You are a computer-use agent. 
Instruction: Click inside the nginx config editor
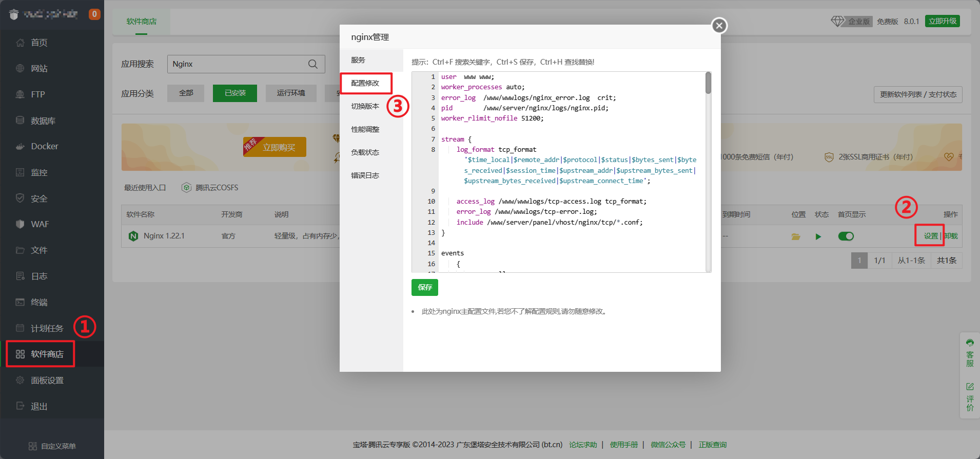(561, 172)
